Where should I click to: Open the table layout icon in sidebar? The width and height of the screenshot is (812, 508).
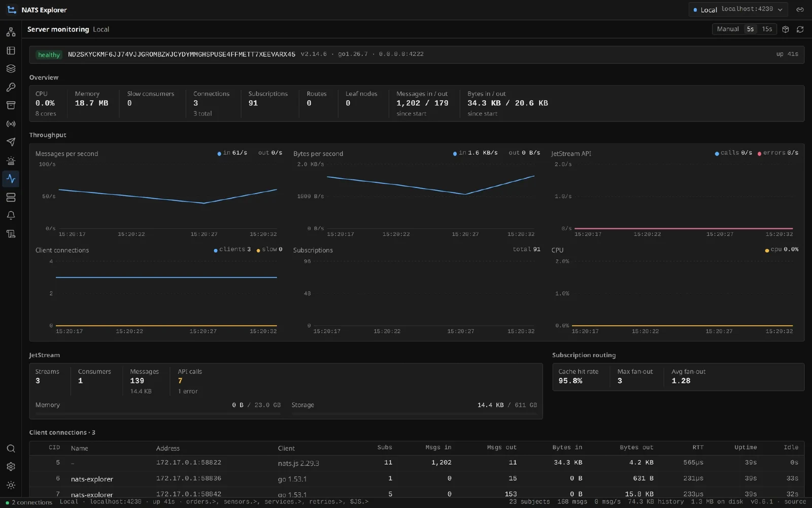[11, 50]
